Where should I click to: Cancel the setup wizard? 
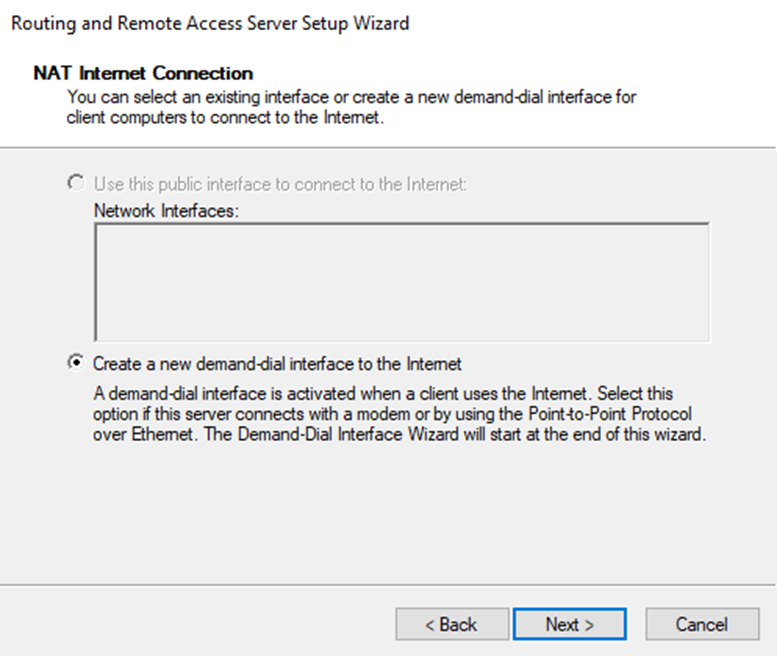point(702,624)
